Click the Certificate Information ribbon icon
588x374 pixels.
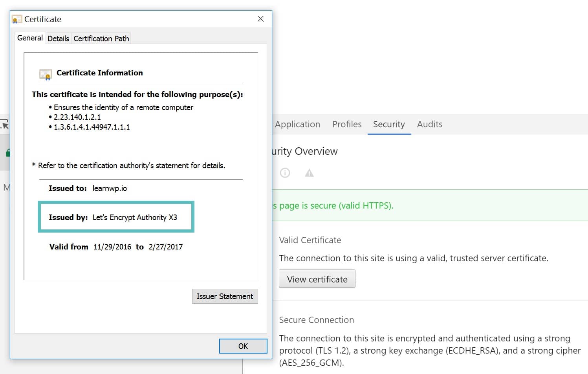tap(46, 74)
